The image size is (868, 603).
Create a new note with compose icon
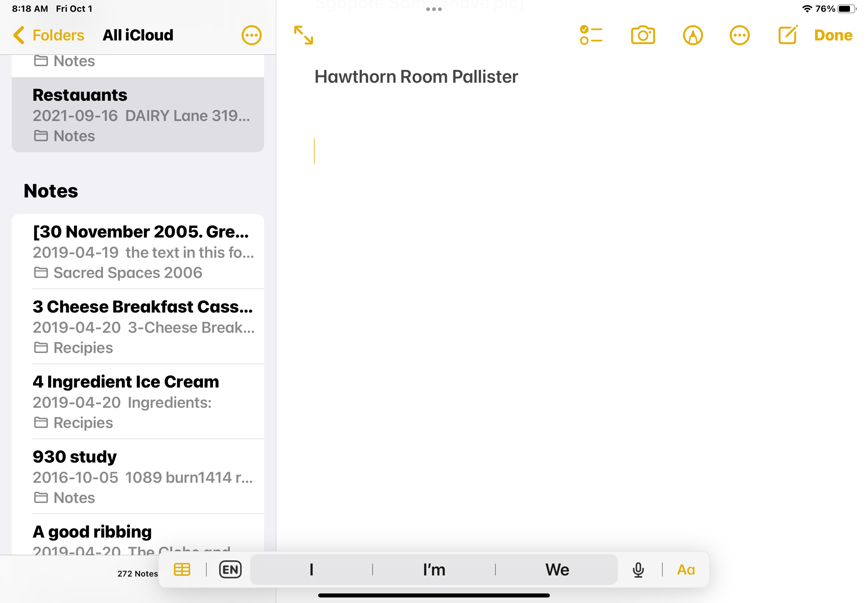[787, 35]
